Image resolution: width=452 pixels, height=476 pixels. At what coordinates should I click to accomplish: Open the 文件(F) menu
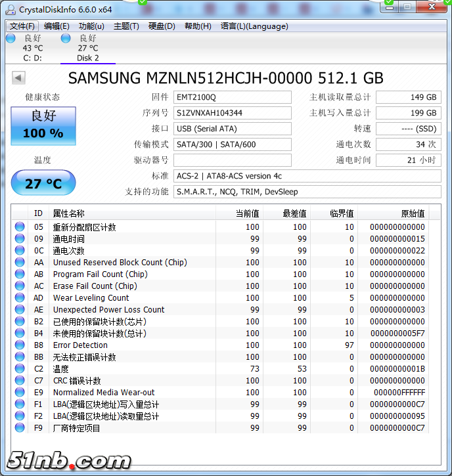[22, 26]
